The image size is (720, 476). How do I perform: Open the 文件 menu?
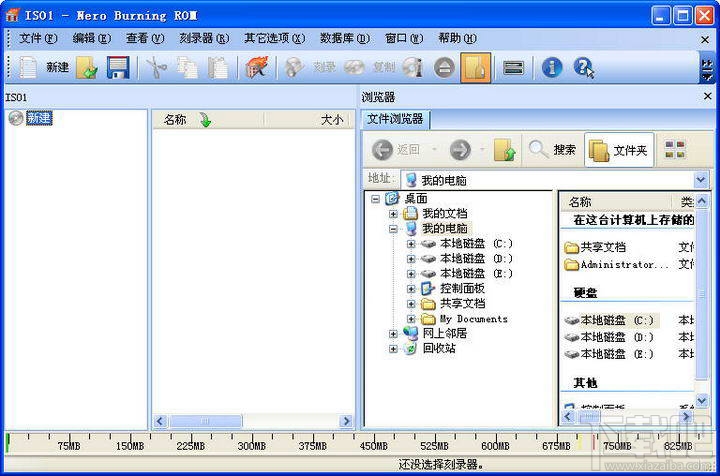[x=38, y=38]
